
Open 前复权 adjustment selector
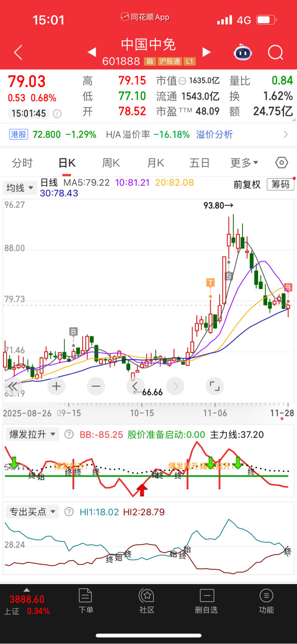coord(247,184)
